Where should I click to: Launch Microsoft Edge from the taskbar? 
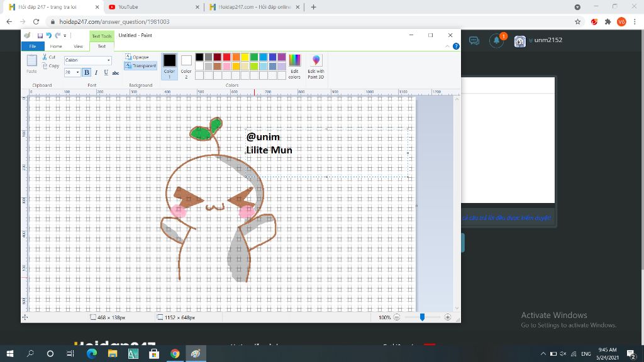[x=92, y=353]
